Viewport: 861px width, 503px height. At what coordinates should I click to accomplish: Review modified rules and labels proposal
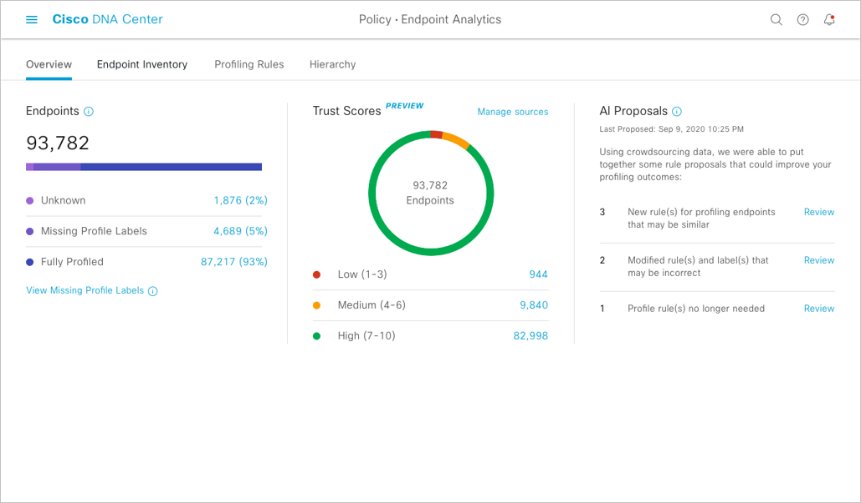(x=819, y=260)
